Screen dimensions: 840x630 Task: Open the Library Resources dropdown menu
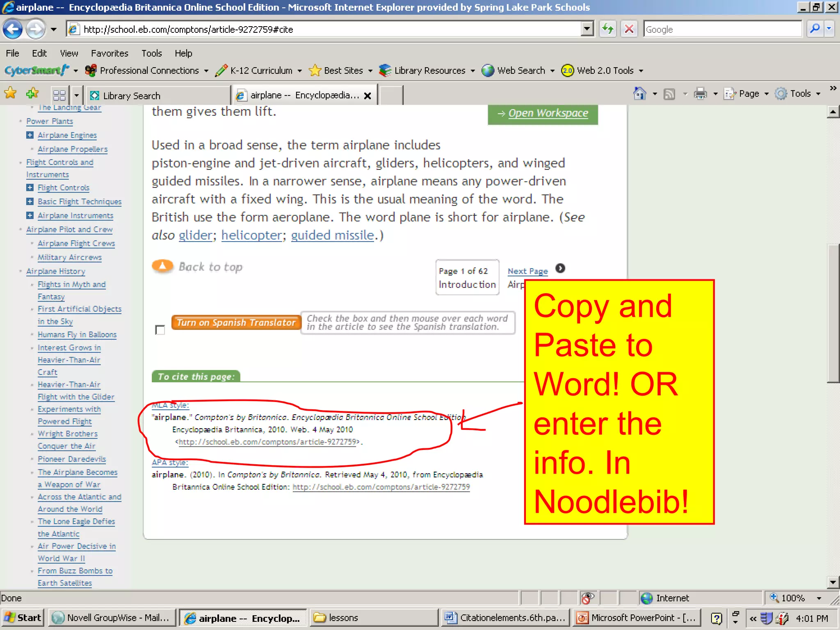pos(472,71)
